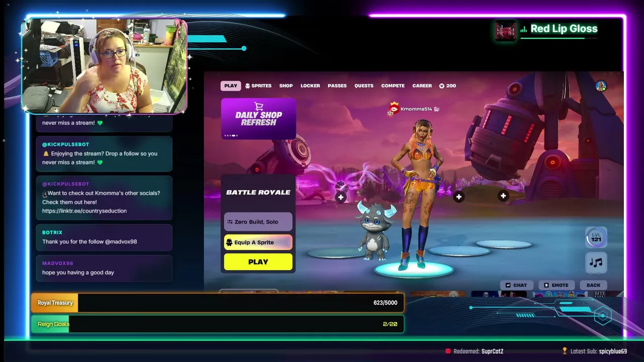Screen dimensions: 644x362
Task: Click the crown lips banner icon by Kmomma514
Action: 393,109
